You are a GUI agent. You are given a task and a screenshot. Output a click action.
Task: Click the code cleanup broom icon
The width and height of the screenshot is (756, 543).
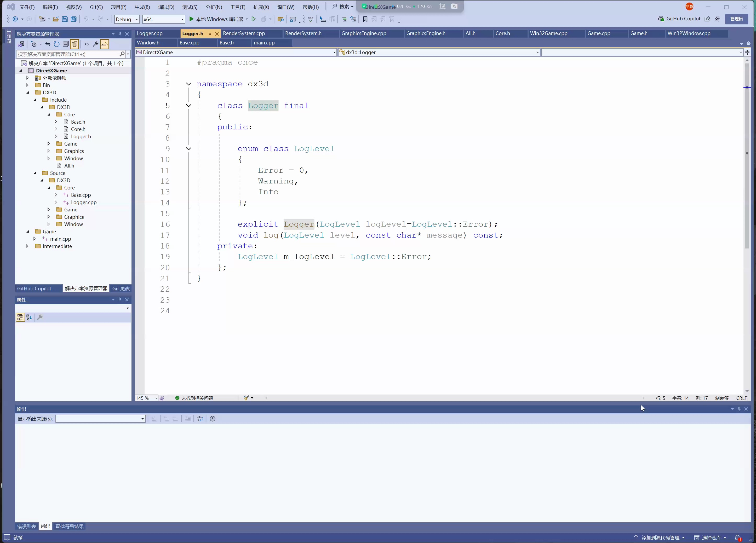[x=246, y=398]
